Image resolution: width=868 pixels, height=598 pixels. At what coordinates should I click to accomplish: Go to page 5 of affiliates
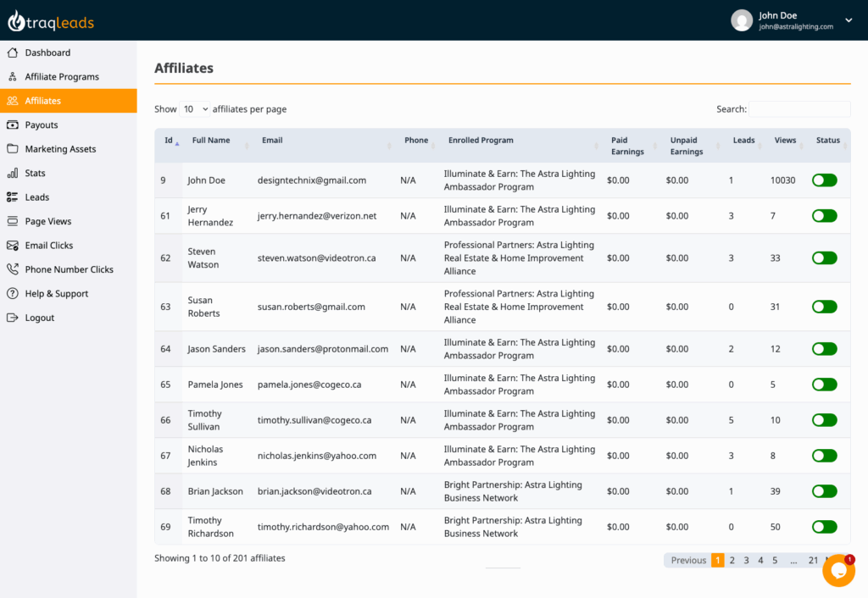click(774, 560)
